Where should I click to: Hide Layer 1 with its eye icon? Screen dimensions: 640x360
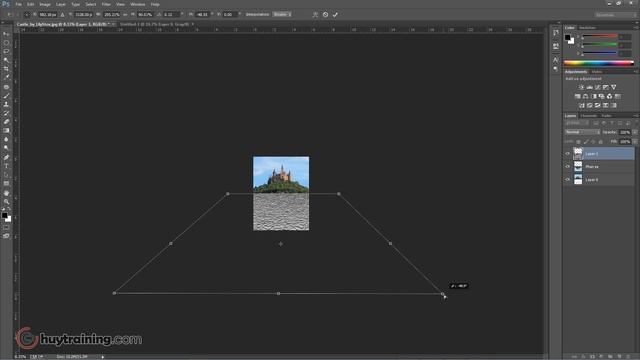pyautogui.click(x=567, y=154)
